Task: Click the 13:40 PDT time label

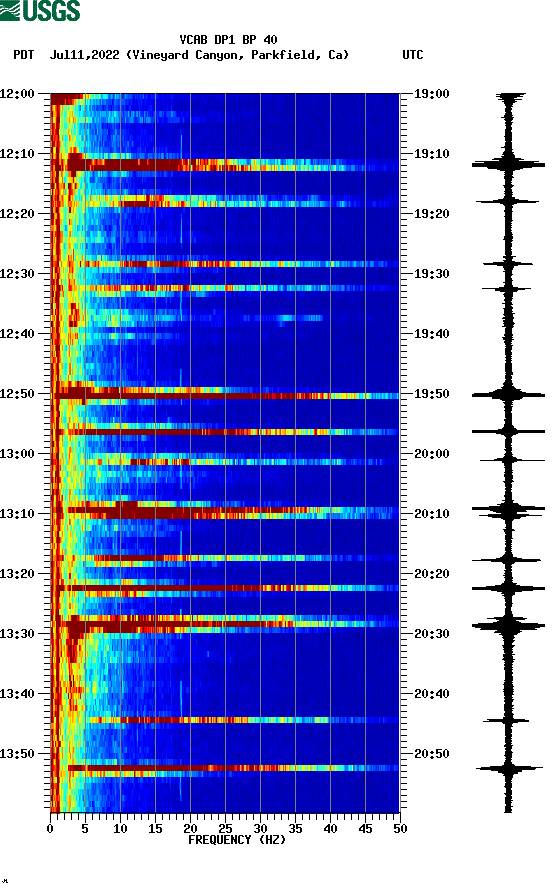Action: [x=17, y=694]
